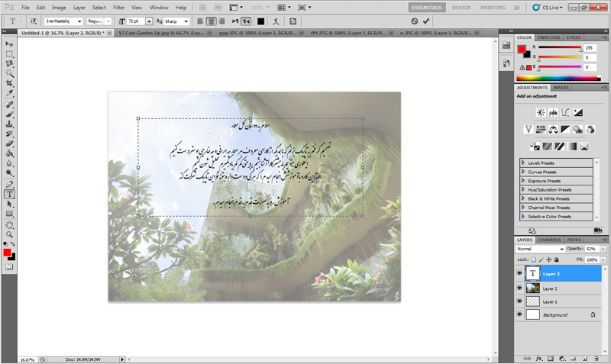The image size is (611, 364).
Task: Commit the text edit with the checkmark
Action: coord(426,21)
